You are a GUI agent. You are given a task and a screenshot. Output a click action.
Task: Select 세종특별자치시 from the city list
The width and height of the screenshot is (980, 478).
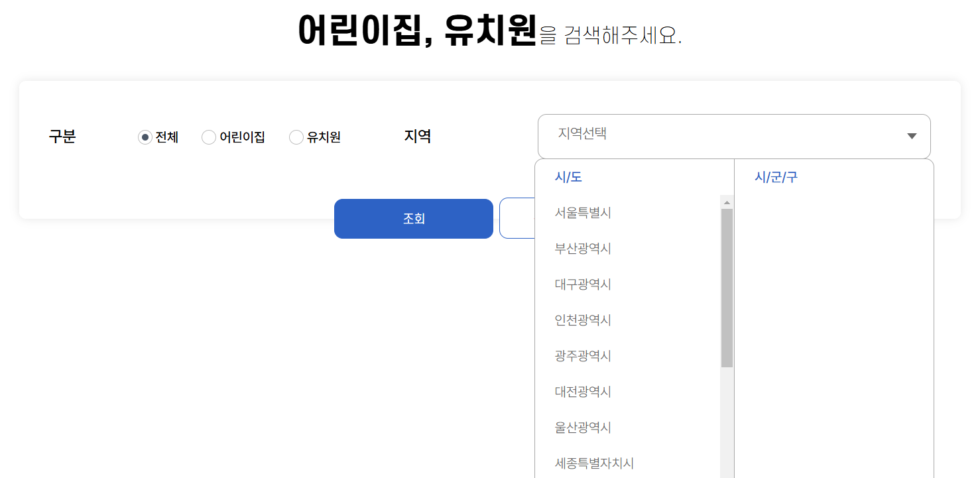pos(593,463)
